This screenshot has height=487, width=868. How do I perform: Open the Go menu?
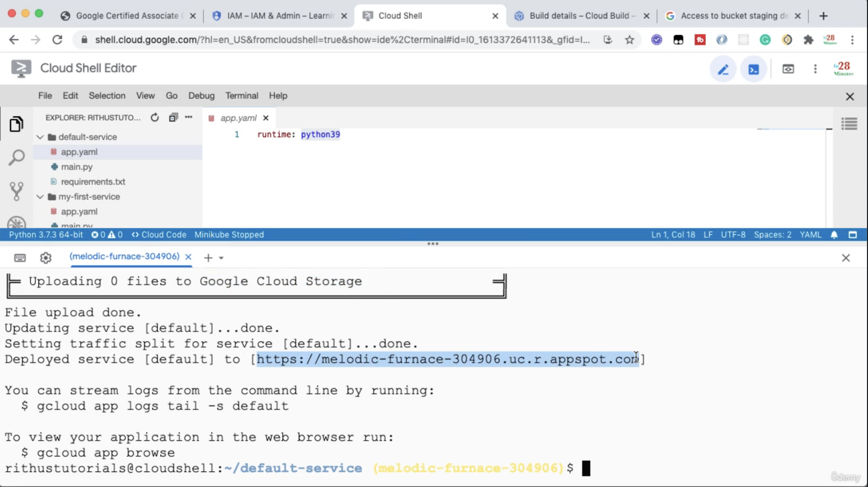tap(172, 95)
